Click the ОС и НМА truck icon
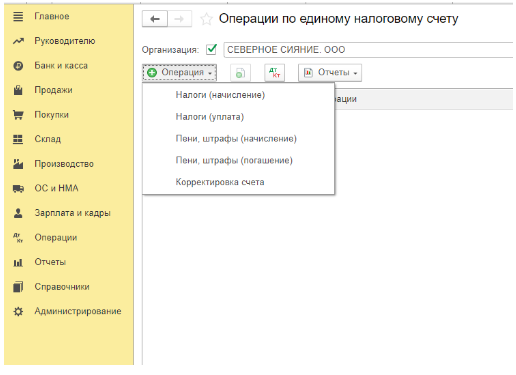Viewport: 516px width, 375px height. point(18,188)
